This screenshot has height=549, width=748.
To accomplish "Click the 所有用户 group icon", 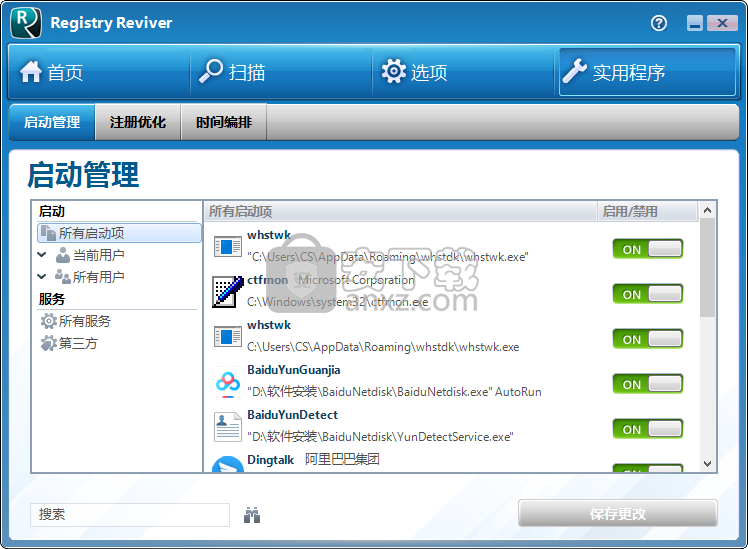I will point(63,277).
